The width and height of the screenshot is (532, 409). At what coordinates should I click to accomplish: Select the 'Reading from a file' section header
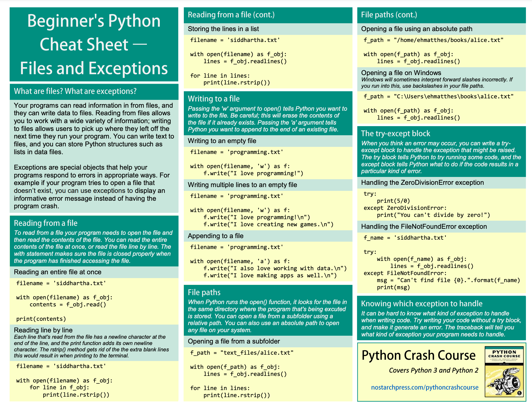46,223
